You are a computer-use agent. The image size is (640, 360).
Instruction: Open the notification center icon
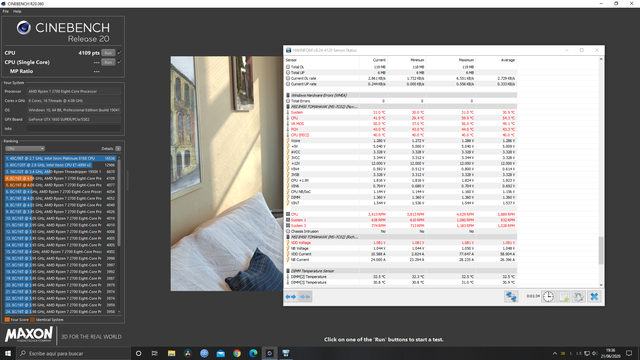[x=629, y=353]
